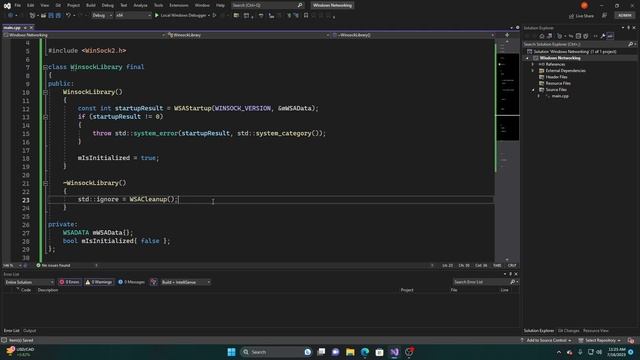
Task: Click Show All Files icon in Solution Explorer
Action: (x=586, y=36)
